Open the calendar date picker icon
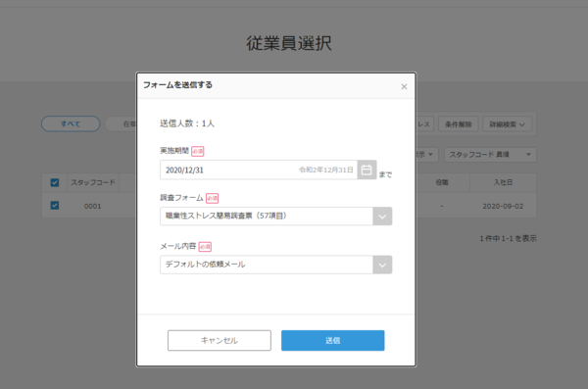This screenshot has height=389, width=588. [x=367, y=170]
